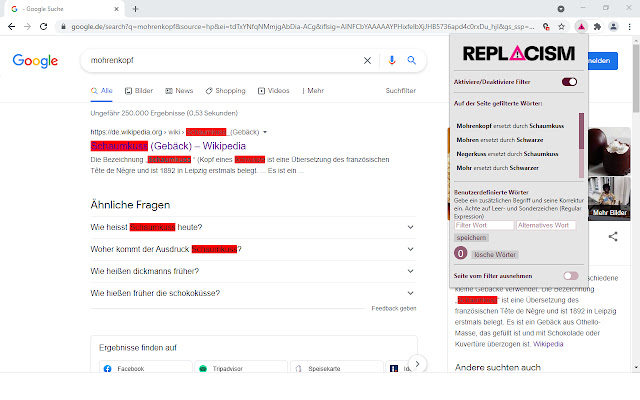Start voice search with the microphone icon

(392, 60)
